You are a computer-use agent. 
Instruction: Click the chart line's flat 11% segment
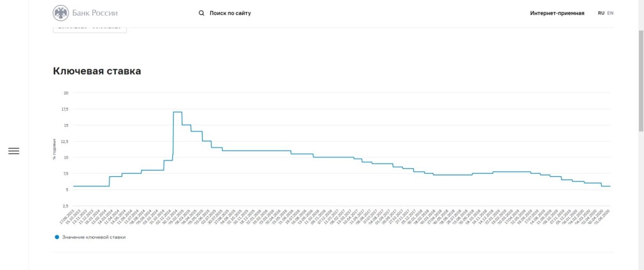pos(258,151)
